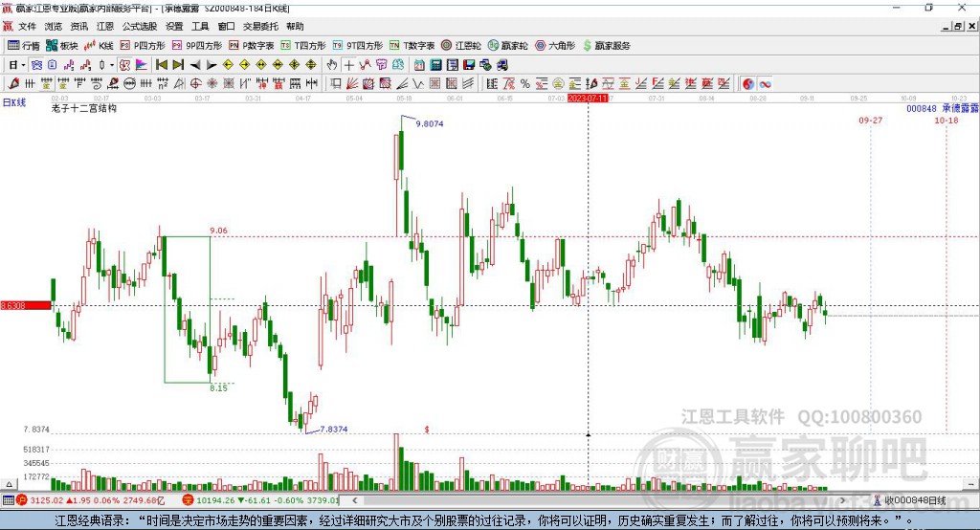Click the red 8.6308 price tag
The height and width of the screenshot is (530, 980).
(26, 305)
